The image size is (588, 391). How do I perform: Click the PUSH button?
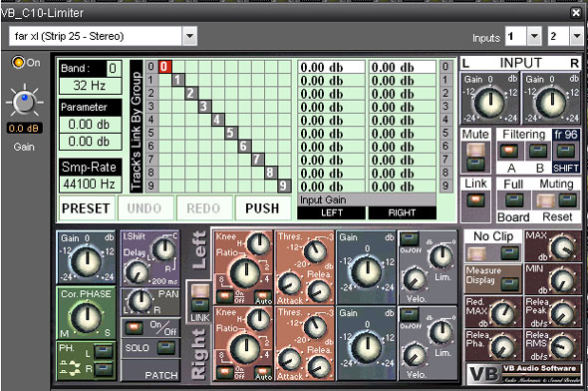tap(262, 208)
